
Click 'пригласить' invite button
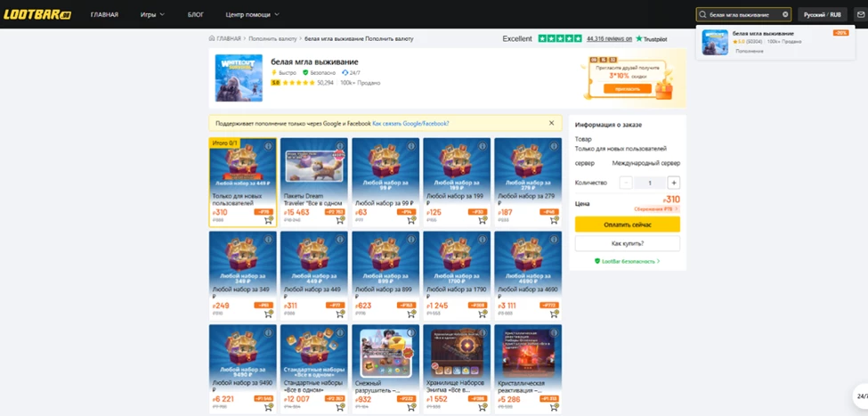click(628, 88)
